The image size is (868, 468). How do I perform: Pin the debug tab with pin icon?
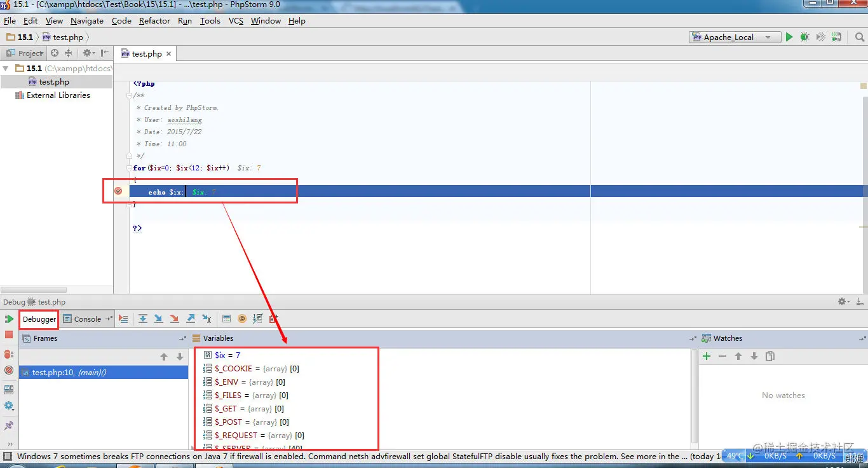[9, 425]
